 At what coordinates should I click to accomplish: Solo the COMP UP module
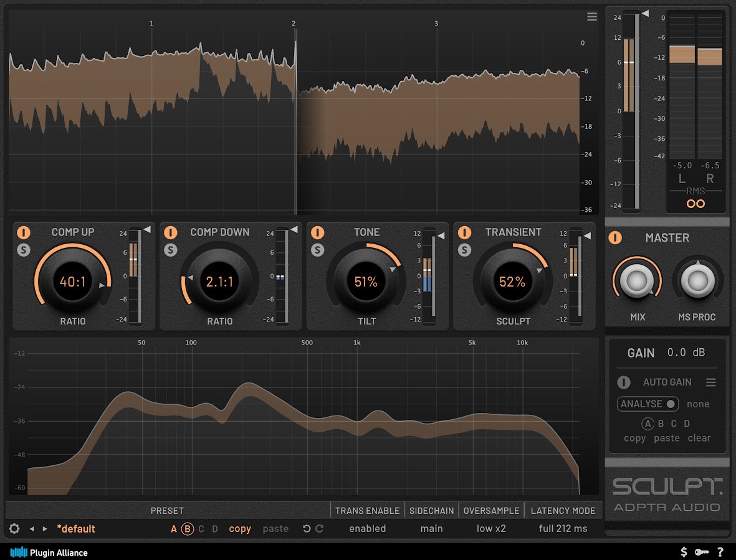(x=24, y=250)
